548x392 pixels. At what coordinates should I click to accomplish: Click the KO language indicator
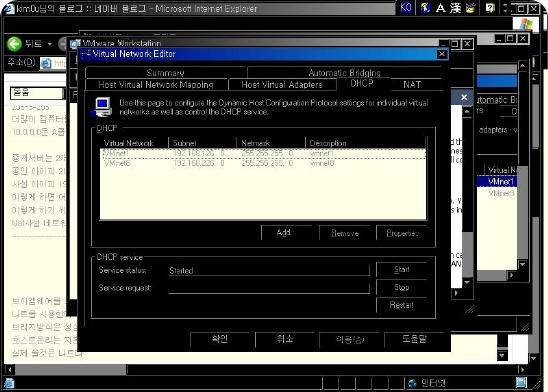pyautogui.click(x=406, y=7)
